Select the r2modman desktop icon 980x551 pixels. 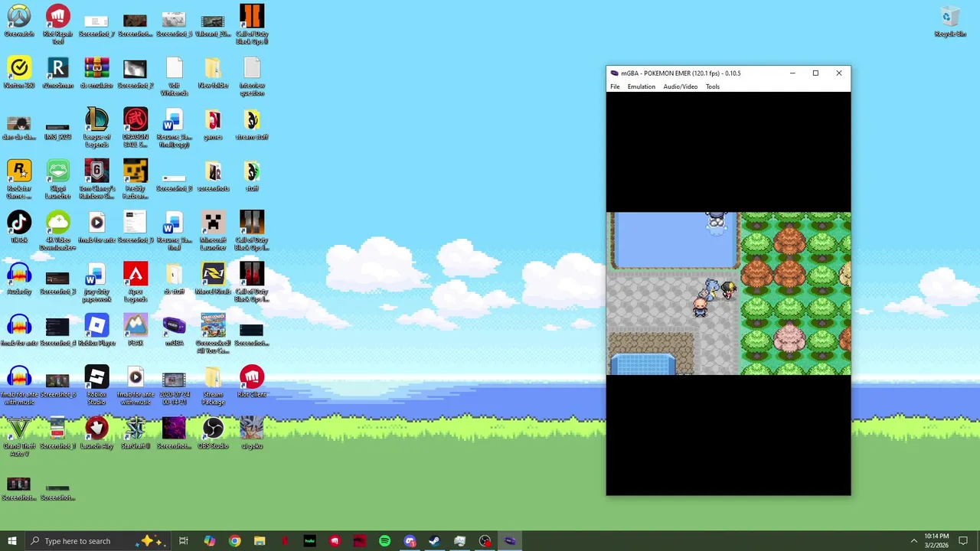click(57, 72)
